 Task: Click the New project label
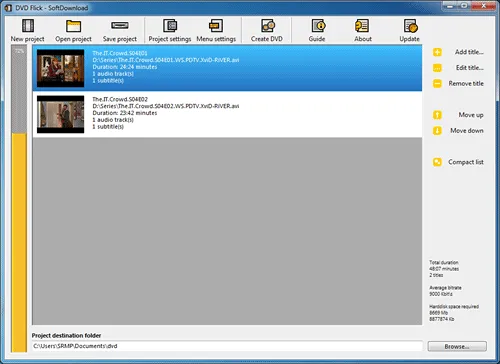[27, 39]
